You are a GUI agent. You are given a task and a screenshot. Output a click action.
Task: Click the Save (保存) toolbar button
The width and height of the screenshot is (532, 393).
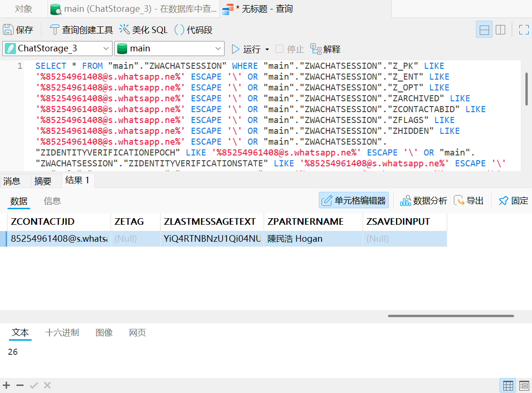click(x=18, y=30)
